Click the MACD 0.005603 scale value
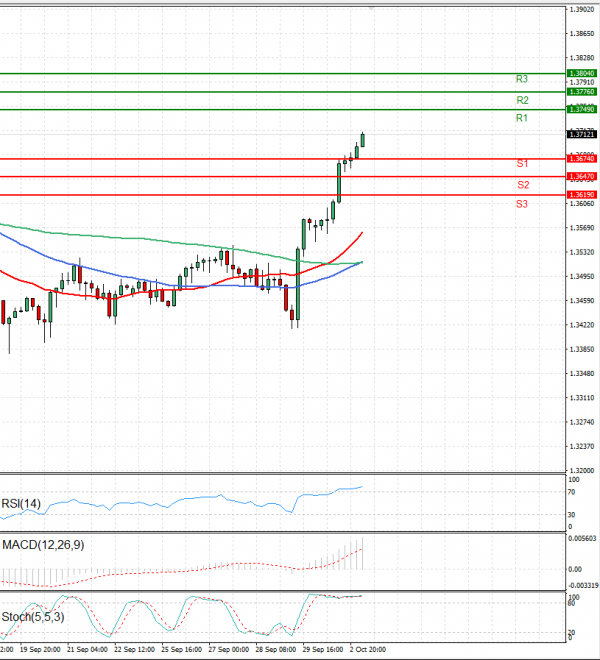600x660 pixels. [x=582, y=538]
